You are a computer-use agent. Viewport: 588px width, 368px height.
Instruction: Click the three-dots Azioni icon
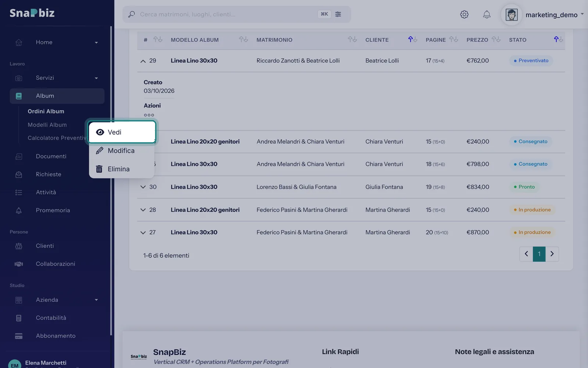point(149,115)
